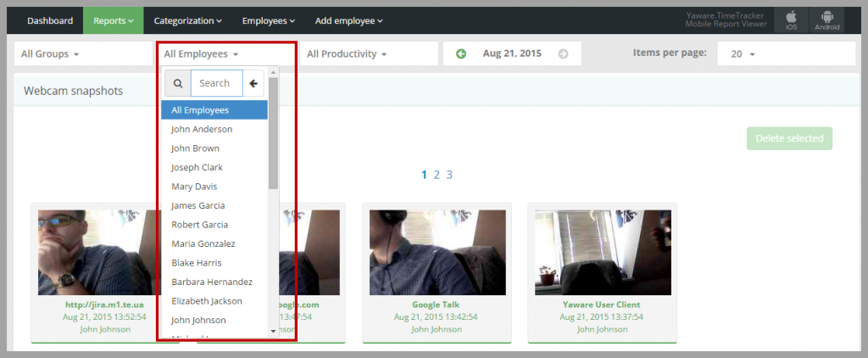
Task: Select Maria Gonzalez from the list
Action: 214,243
